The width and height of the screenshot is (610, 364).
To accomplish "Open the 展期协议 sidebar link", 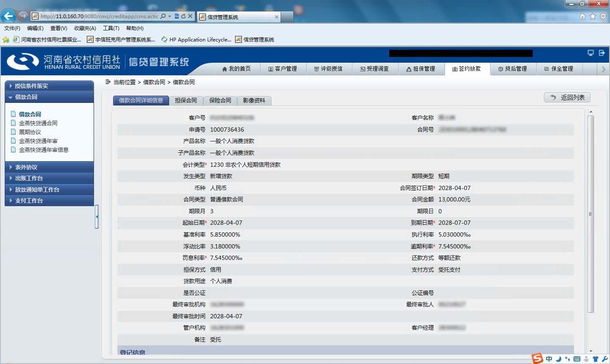I will (x=30, y=132).
